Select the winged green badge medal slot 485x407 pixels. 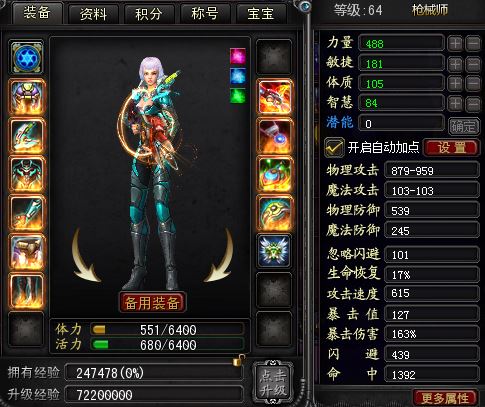274,251
